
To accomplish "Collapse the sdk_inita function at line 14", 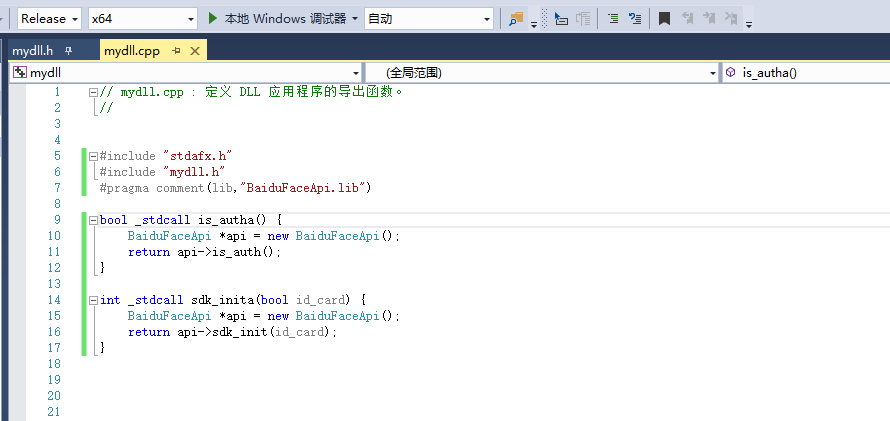I will [x=93, y=300].
